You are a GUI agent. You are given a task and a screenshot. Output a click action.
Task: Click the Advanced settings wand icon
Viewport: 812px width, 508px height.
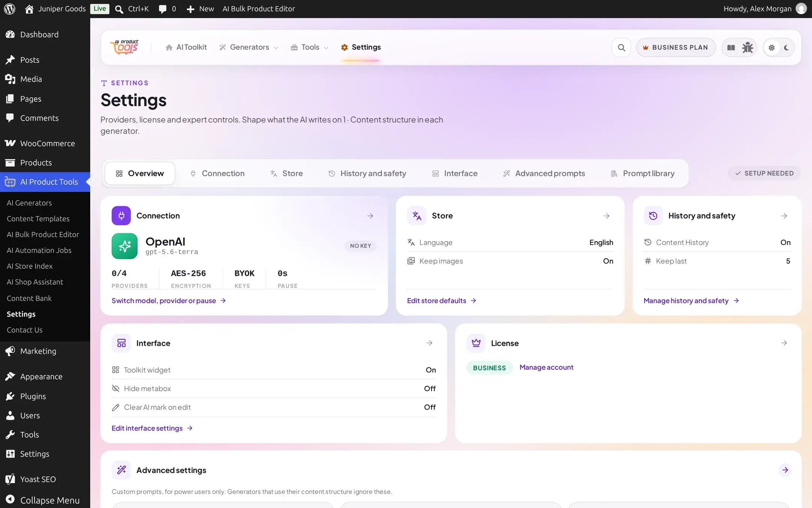coord(121,470)
